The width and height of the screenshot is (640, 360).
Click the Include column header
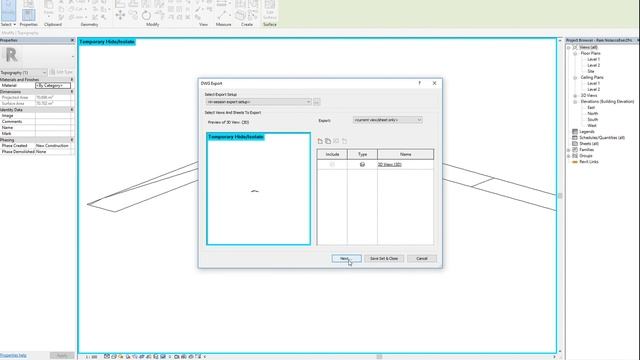click(x=332, y=154)
